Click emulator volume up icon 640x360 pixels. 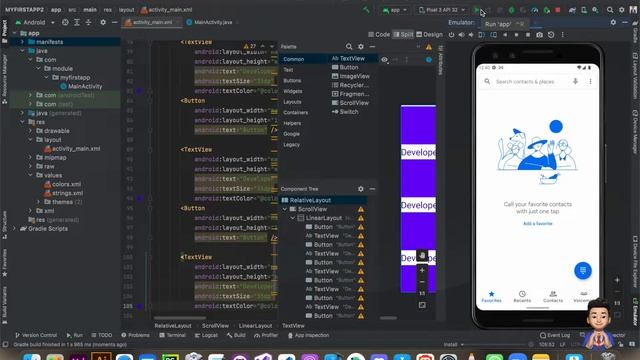(x=461, y=35)
